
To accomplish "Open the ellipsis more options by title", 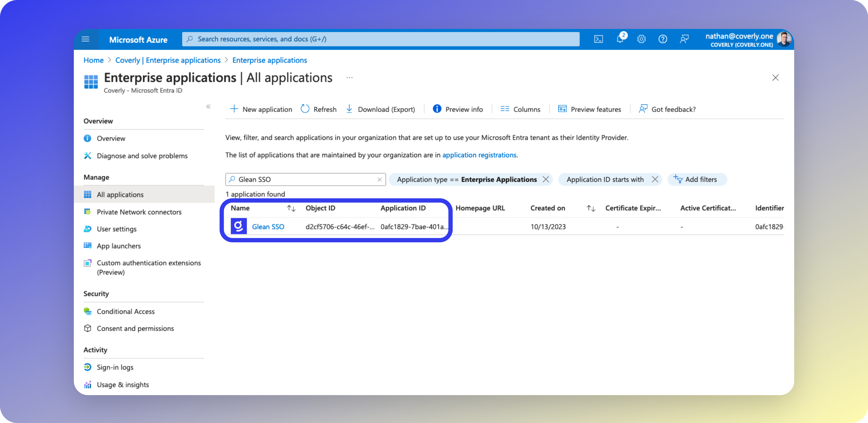I will (x=349, y=78).
